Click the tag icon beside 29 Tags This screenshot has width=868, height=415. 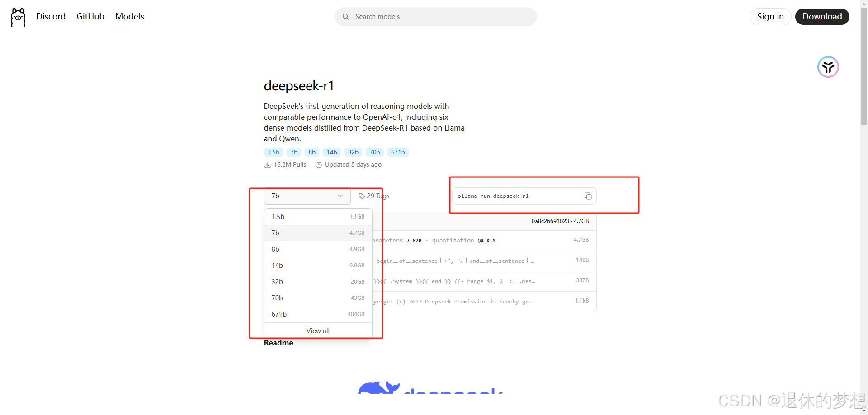point(362,196)
